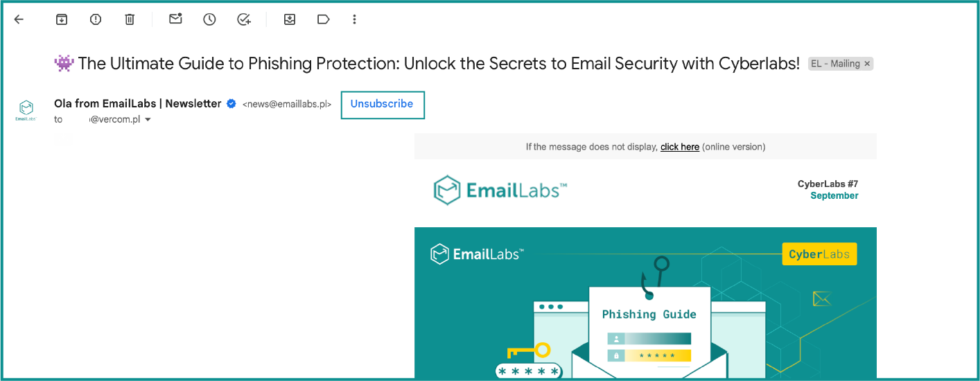Click the blue verified sender badge
The width and height of the screenshot is (980, 381).
pos(231,104)
